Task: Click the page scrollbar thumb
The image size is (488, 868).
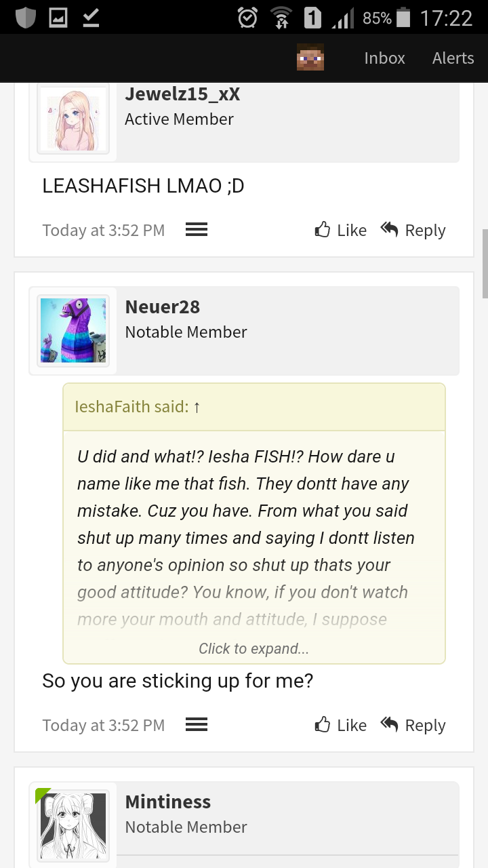Action: 485,264
